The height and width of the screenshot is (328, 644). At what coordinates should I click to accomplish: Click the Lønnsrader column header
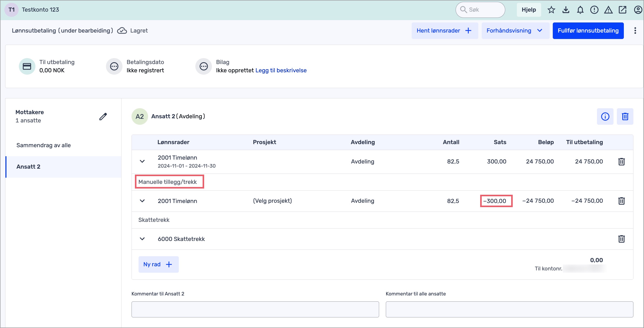coord(173,142)
